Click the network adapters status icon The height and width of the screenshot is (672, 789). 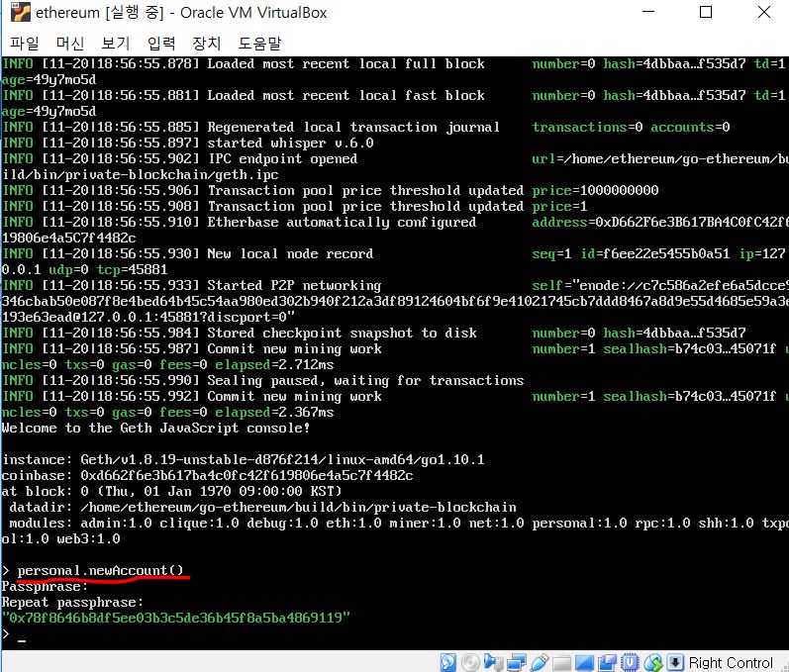(x=517, y=662)
